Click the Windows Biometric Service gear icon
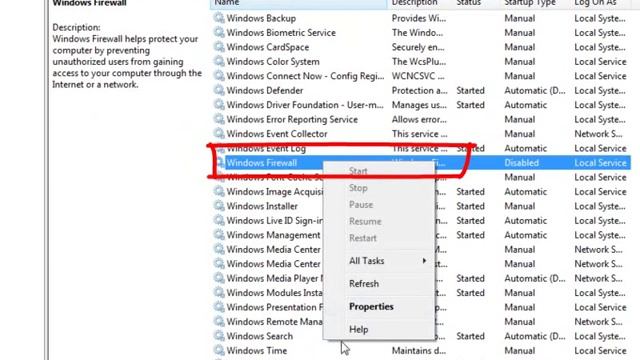The height and width of the screenshot is (360, 640). (x=219, y=32)
